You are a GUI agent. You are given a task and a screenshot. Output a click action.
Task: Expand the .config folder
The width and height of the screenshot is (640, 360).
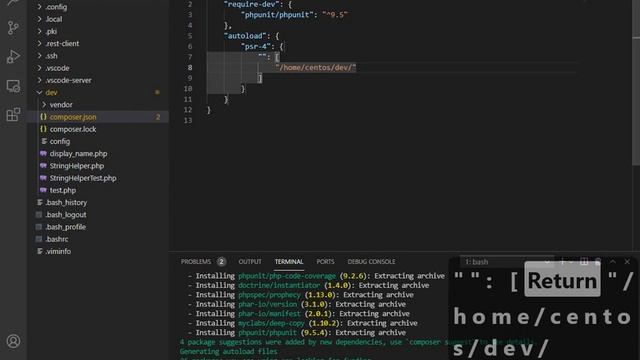(x=39, y=7)
